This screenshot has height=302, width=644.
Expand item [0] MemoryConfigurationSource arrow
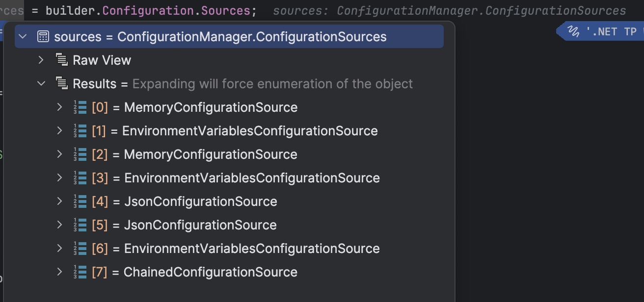pos(60,107)
